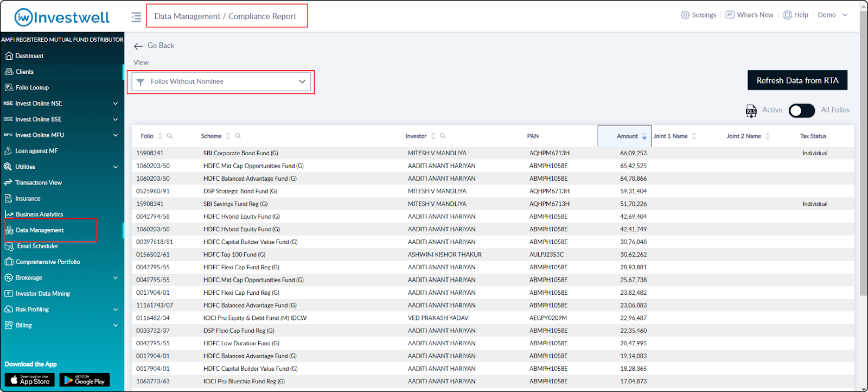868x392 pixels.
Task: Click the Investor column search icon
Action: (x=443, y=136)
